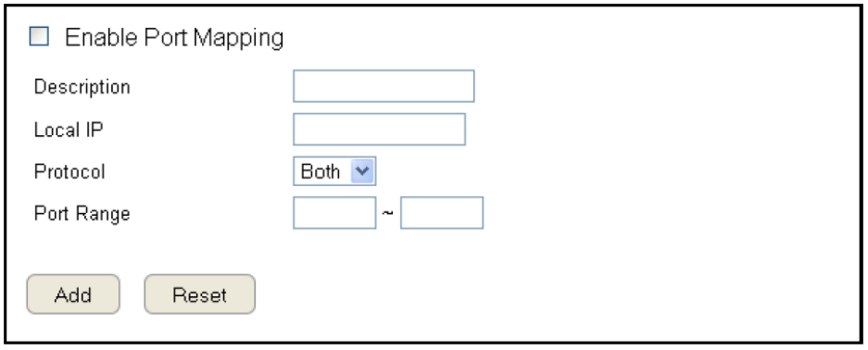This screenshot has height=350, width=868.
Task: Select the 'Both' text in Protocol combo box
Action: coord(320,171)
